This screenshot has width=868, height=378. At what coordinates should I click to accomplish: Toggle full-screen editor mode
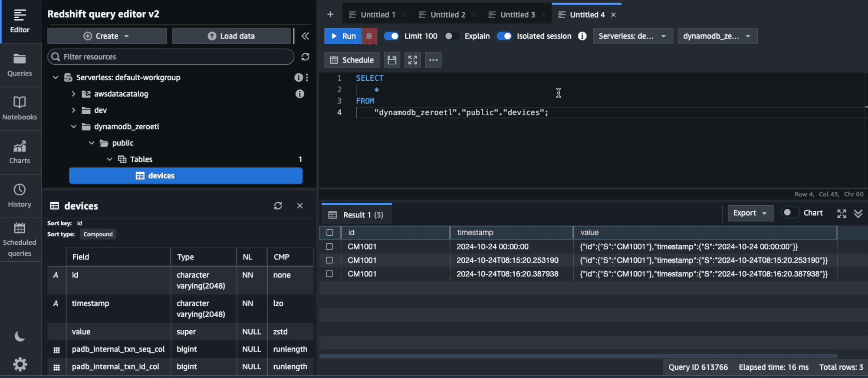tap(413, 60)
